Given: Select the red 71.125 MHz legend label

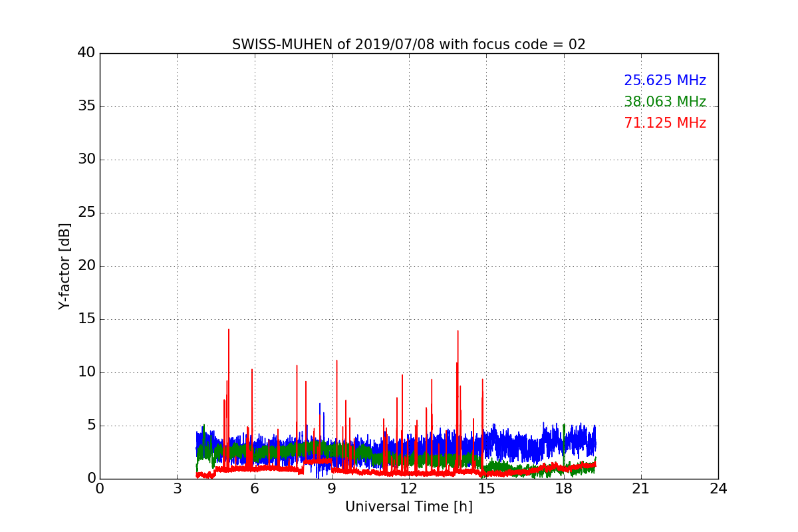Looking at the screenshot, I should [x=665, y=123].
